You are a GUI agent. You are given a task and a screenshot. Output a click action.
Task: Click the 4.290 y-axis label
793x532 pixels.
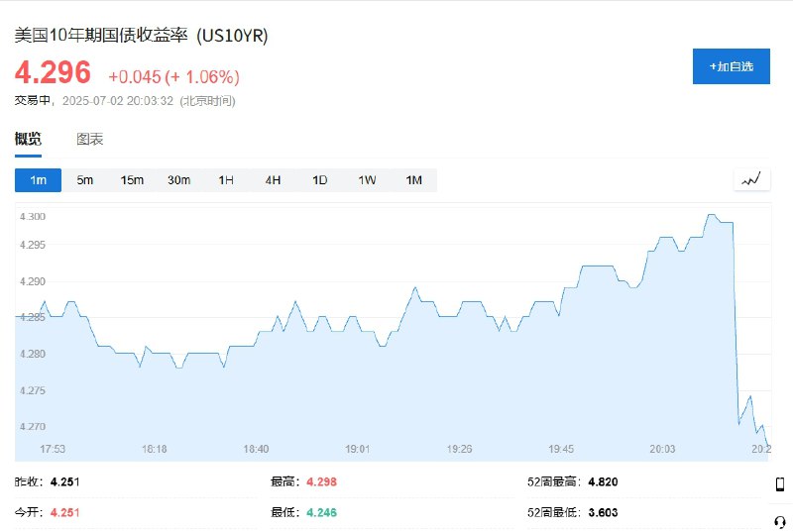[33, 281]
